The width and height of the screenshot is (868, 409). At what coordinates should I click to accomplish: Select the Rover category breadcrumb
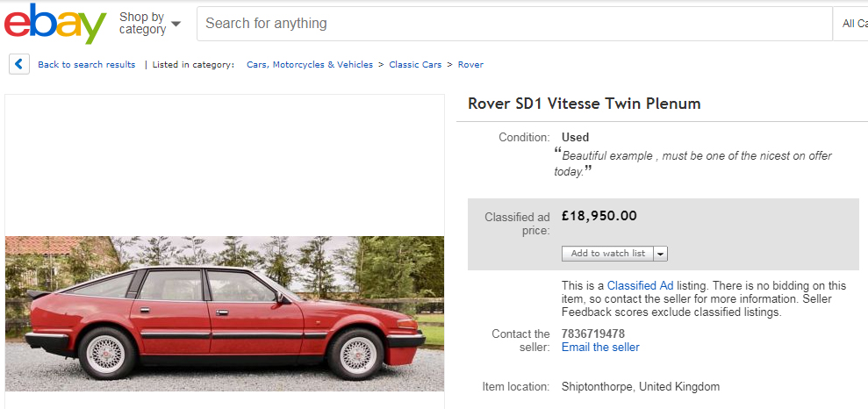tap(470, 65)
